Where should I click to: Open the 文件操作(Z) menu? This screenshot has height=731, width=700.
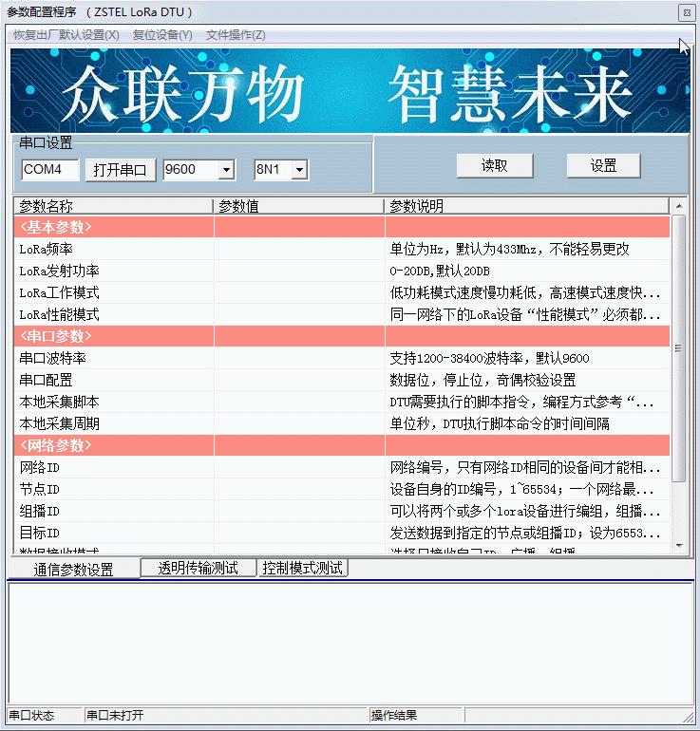pyautogui.click(x=236, y=35)
